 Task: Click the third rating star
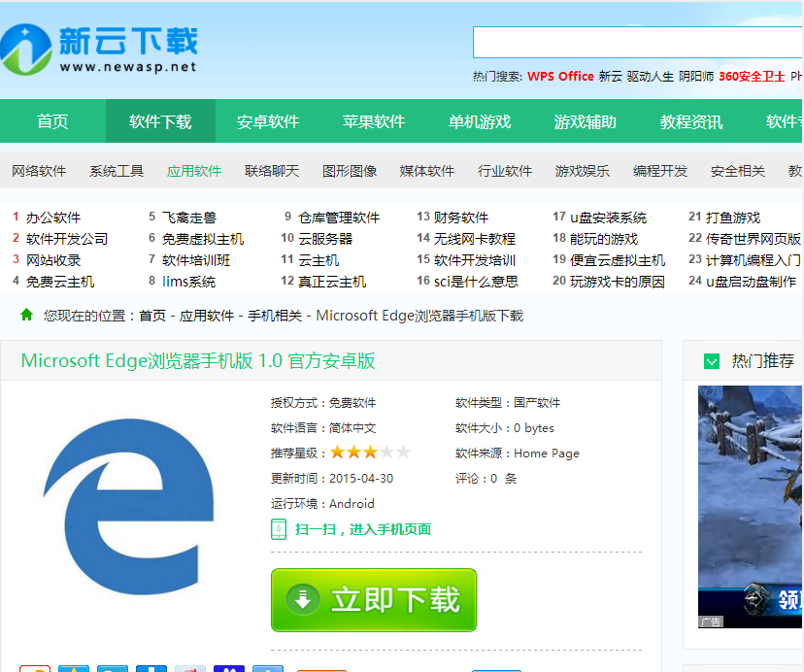[x=372, y=451]
